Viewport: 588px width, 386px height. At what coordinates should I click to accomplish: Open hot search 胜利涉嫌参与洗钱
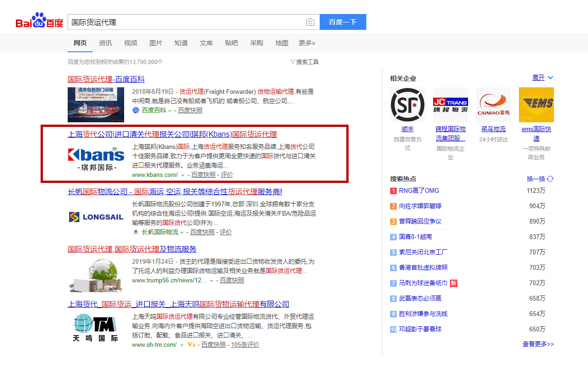coord(423,314)
